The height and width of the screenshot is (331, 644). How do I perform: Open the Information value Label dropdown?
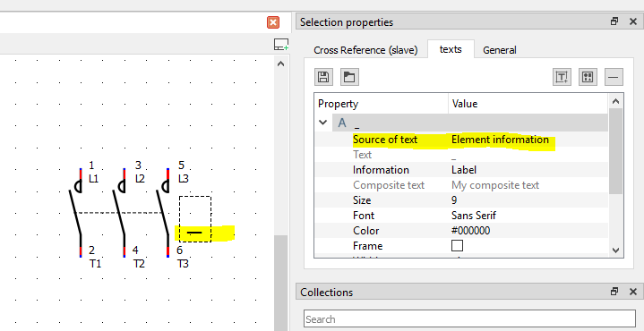point(528,170)
